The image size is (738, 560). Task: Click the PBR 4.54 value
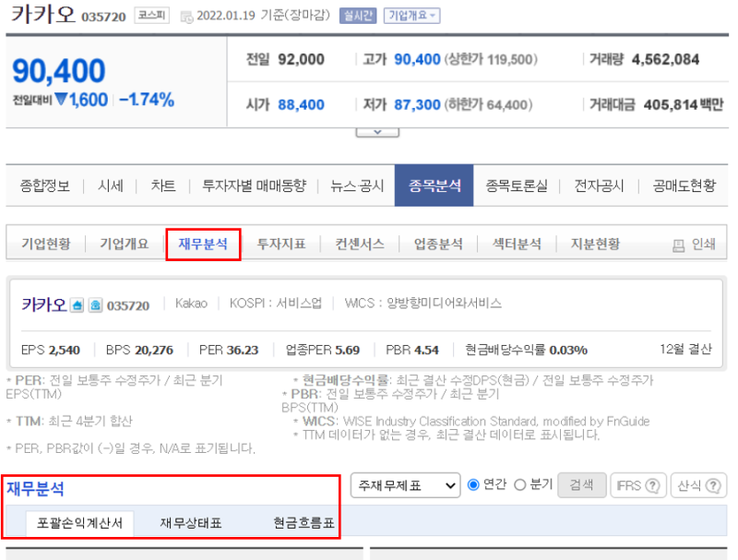(x=426, y=351)
